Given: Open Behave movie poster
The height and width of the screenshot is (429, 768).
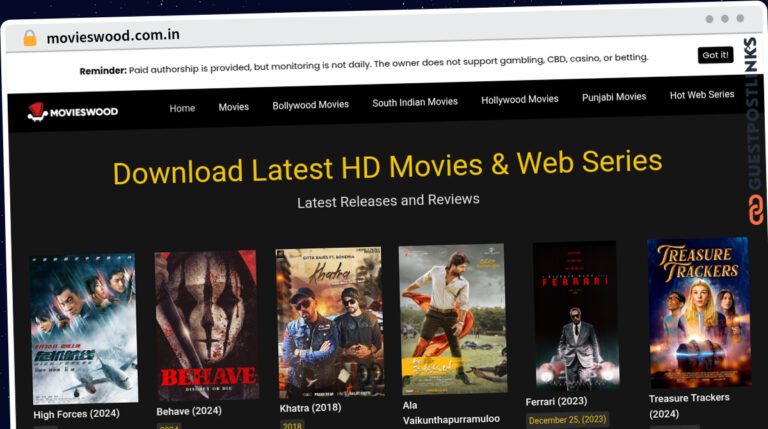Looking at the screenshot, I should [x=207, y=325].
